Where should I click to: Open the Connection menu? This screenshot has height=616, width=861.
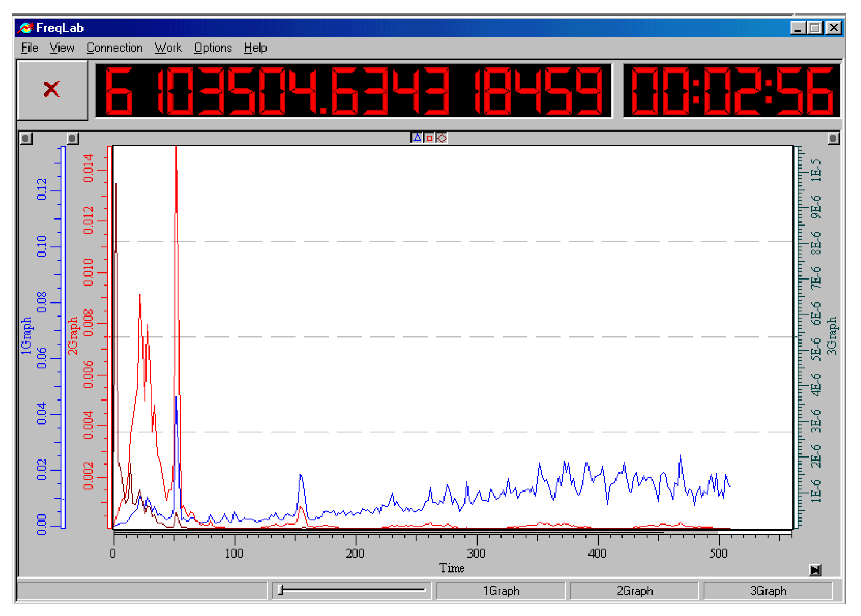click(115, 48)
